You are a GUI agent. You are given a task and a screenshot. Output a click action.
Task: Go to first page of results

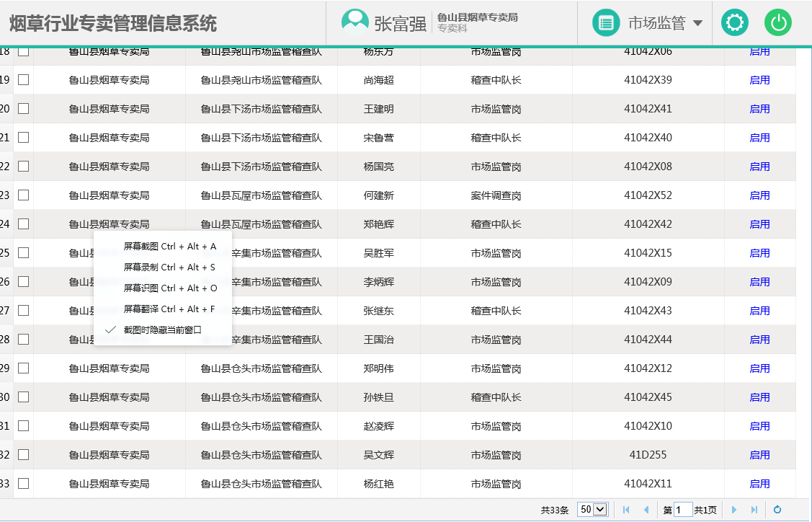[x=626, y=510]
